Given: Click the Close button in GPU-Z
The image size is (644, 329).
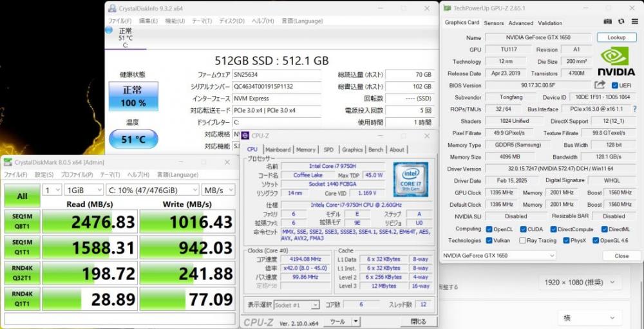Looking at the screenshot, I should point(621,256).
